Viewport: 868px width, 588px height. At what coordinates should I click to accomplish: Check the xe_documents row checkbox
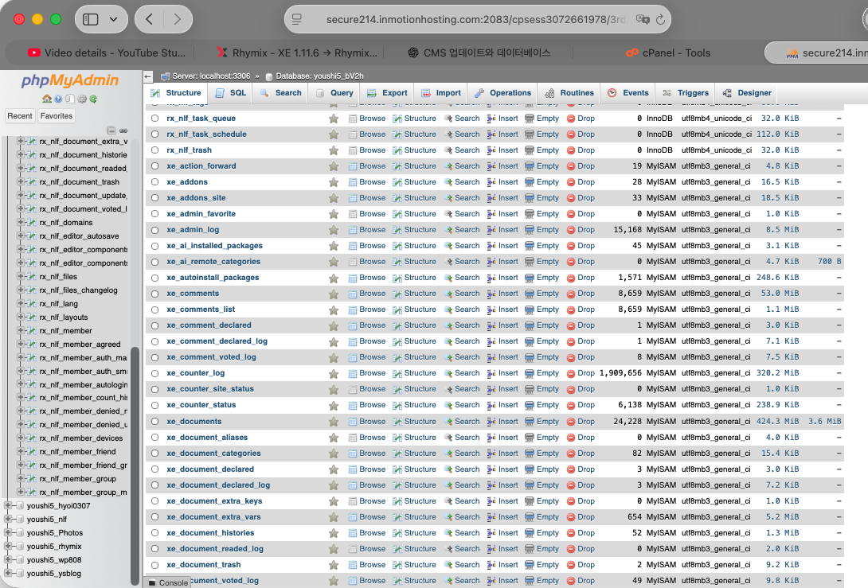pos(155,422)
